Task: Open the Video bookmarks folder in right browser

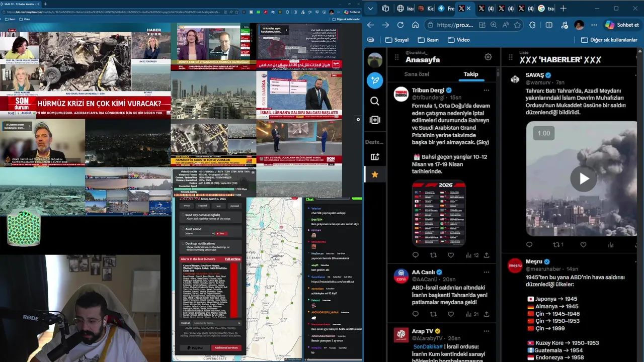Action: coord(458,40)
